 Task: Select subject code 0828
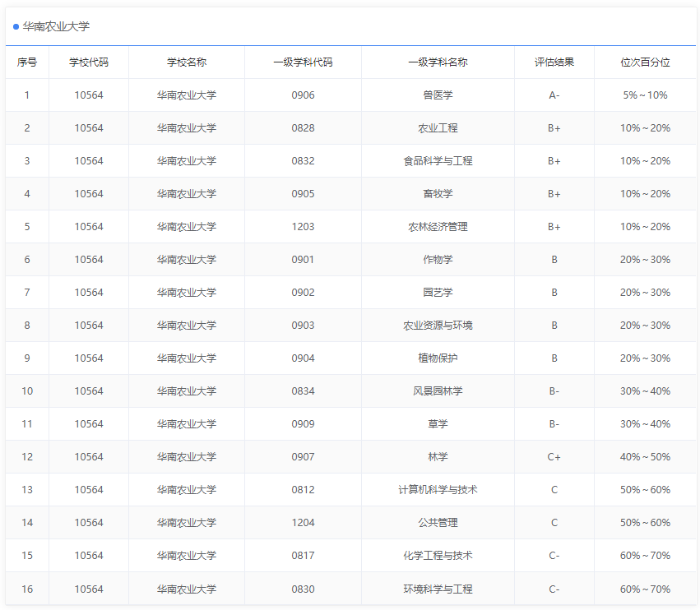coord(304,128)
